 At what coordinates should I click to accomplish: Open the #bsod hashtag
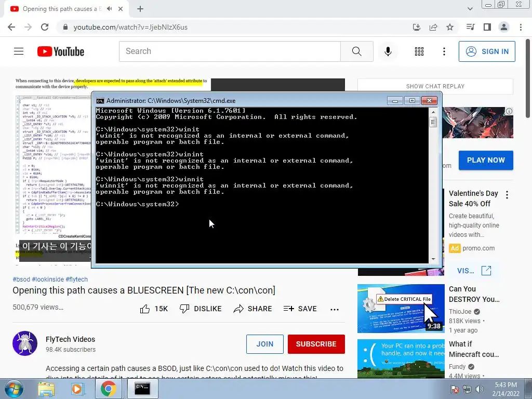(x=21, y=279)
